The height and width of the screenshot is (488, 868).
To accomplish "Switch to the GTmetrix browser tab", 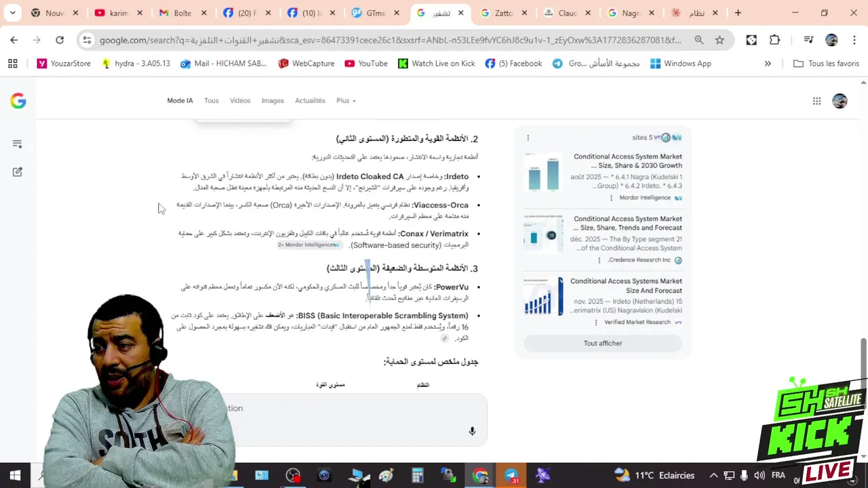I will tap(375, 13).
